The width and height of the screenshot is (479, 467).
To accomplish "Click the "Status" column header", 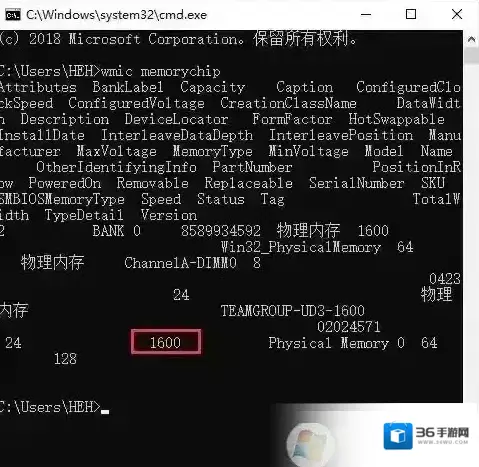I will tap(221, 199).
